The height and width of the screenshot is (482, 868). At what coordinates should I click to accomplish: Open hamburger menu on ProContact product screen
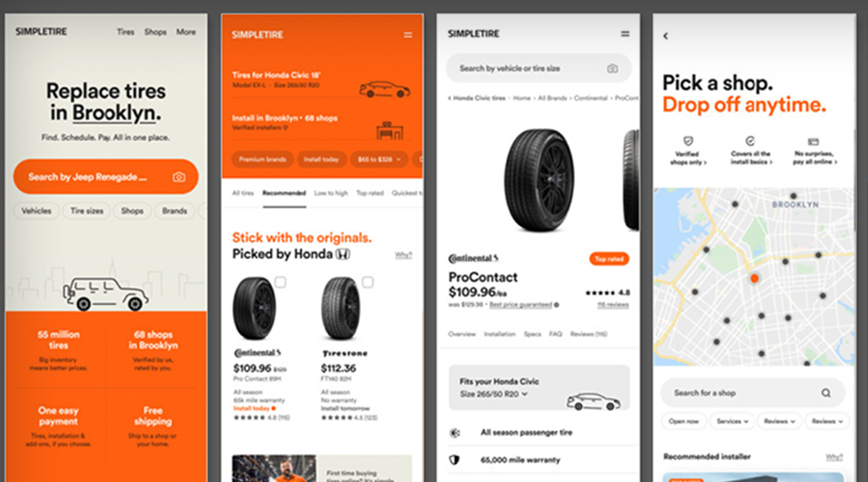point(625,34)
